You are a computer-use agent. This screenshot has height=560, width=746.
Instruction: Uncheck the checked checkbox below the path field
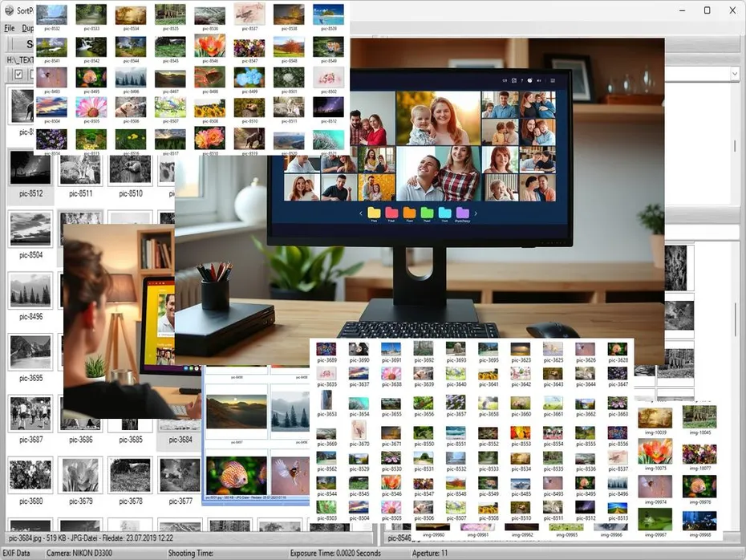coord(19,75)
